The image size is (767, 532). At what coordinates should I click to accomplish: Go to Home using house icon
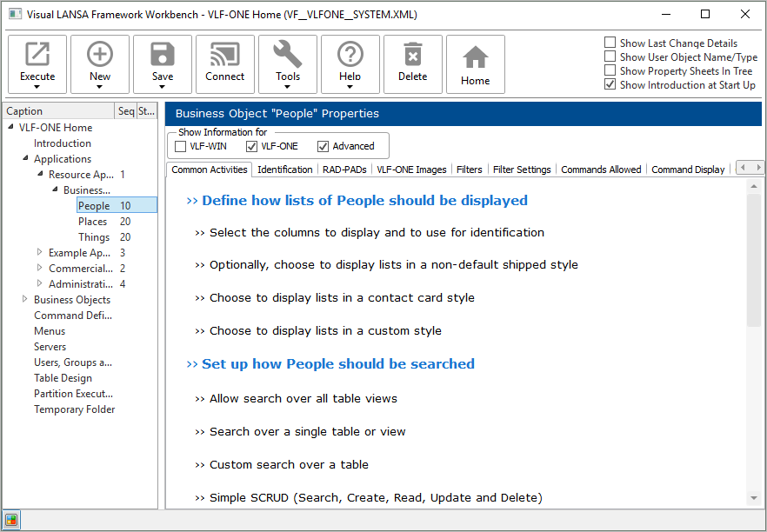coord(476,58)
